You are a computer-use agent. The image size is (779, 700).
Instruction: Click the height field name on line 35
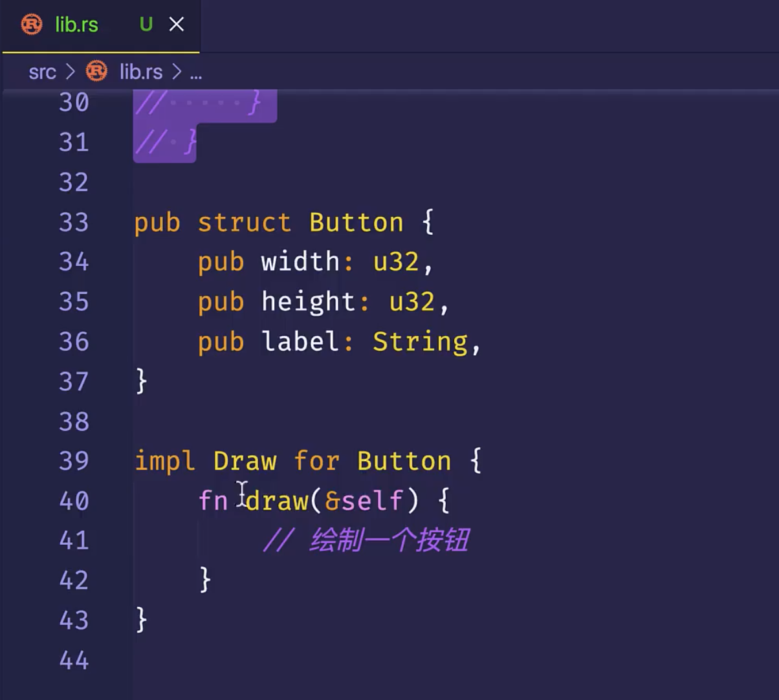308,302
